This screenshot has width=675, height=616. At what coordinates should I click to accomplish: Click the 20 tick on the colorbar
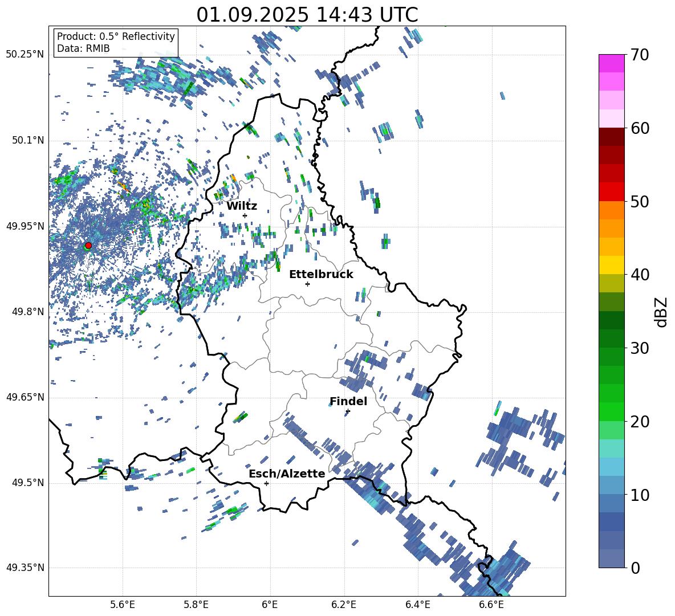[639, 422]
